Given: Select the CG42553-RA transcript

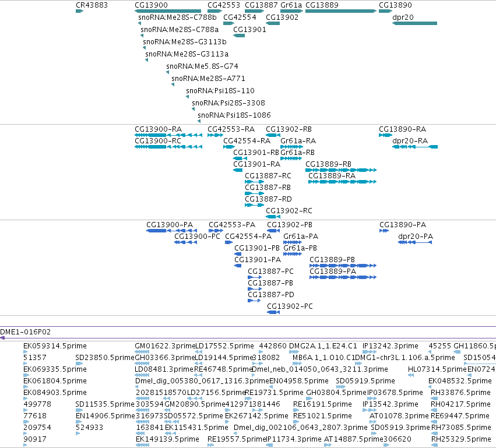Looking at the screenshot, I should [215, 135].
